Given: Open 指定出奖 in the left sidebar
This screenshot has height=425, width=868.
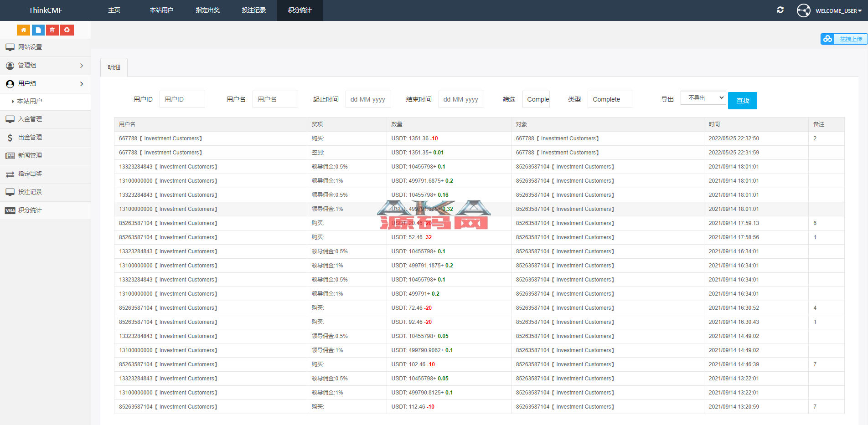Looking at the screenshot, I should [x=30, y=174].
